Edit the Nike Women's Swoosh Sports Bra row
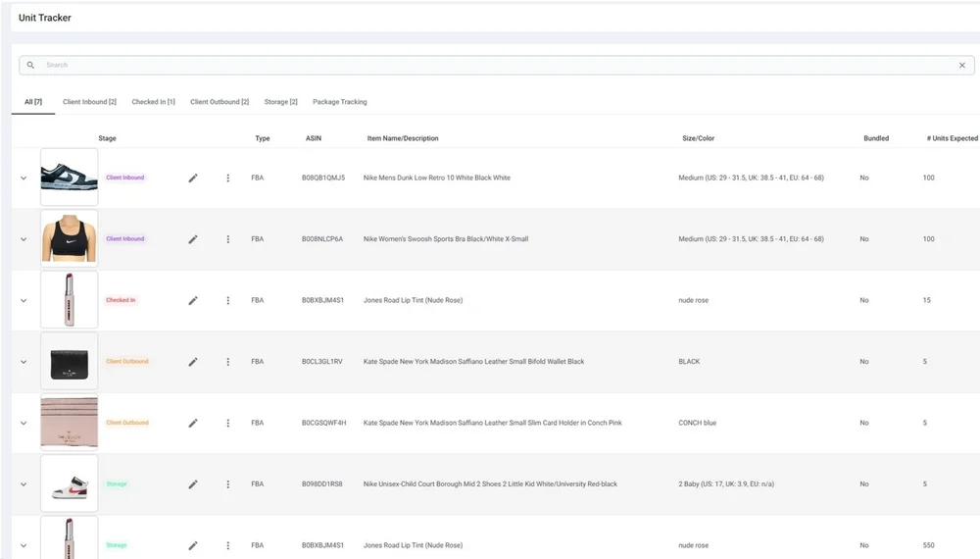The height and width of the screenshot is (559, 980). point(193,239)
